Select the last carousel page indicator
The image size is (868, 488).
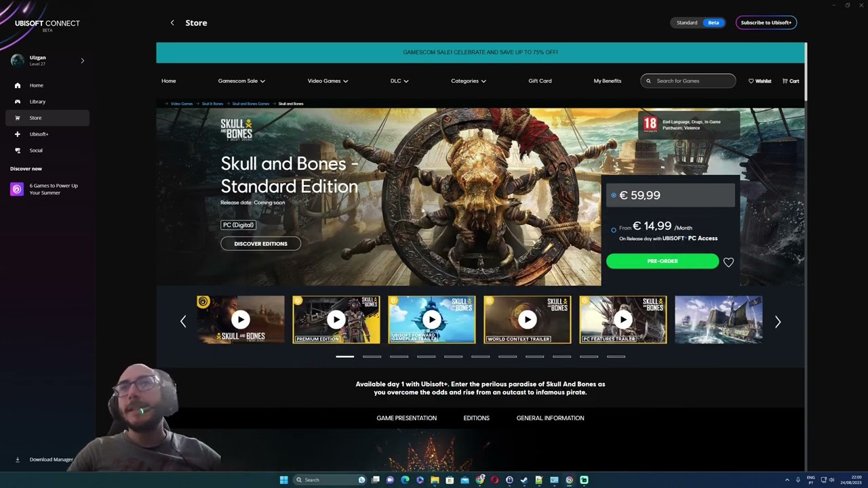click(616, 357)
